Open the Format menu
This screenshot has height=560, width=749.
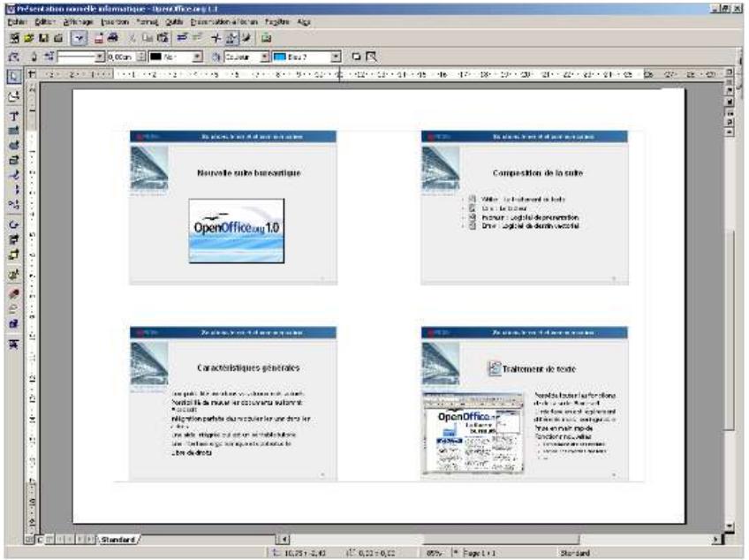(147, 22)
